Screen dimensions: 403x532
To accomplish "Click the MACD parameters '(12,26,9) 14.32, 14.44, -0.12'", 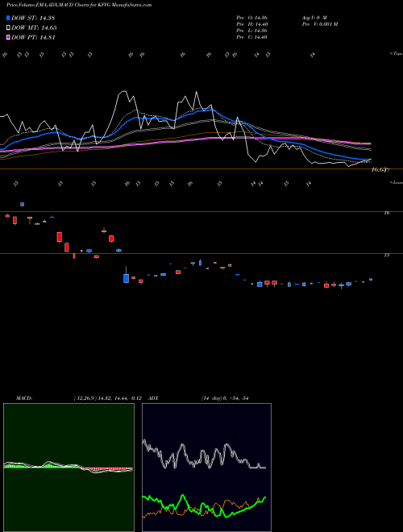I will pyautogui.click(x=110, y=398).
